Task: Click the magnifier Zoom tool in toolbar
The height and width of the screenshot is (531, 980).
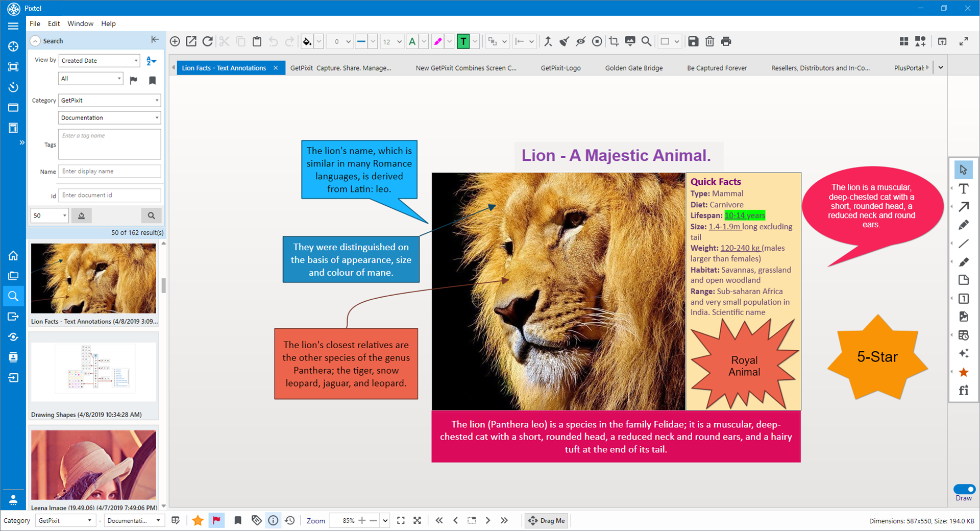Action: (x=646, y=41)
